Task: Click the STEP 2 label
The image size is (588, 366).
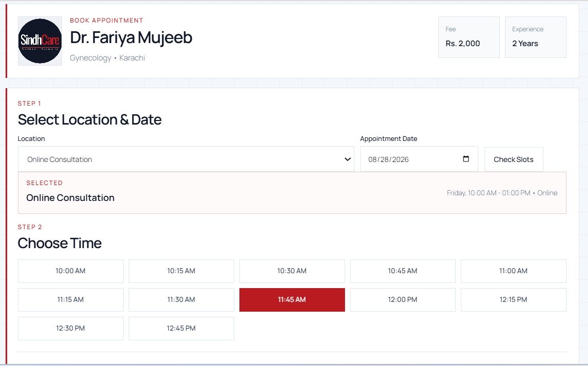Action: point(30,227)
